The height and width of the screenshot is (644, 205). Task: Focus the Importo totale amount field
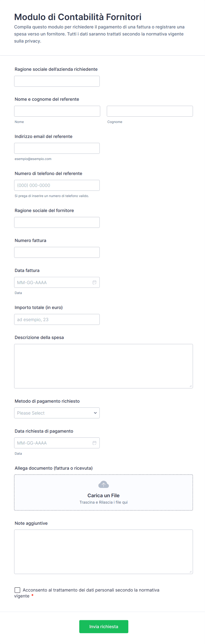57,319
